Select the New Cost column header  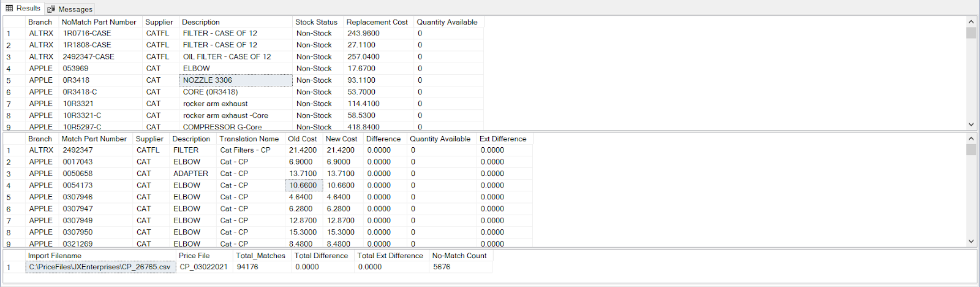tap(343, 139)
